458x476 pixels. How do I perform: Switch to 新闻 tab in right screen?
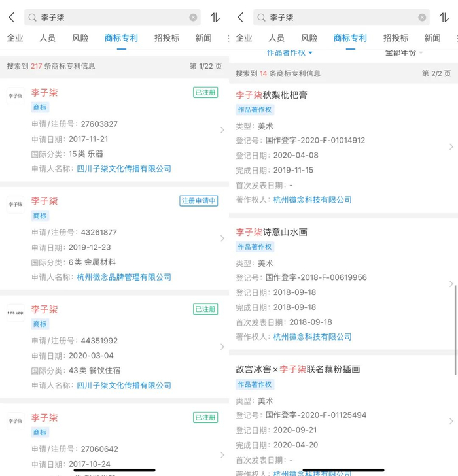tap(432, 38)
